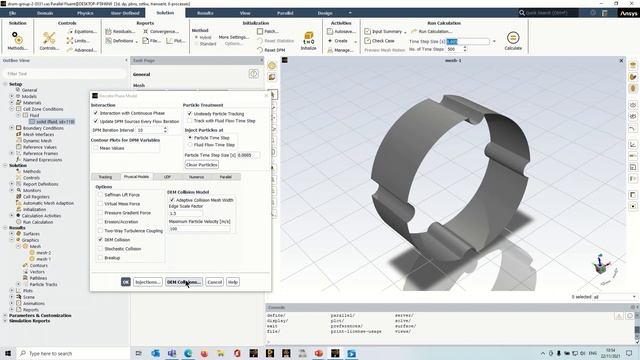Click Cancel in Discrete Phase dialog

coord(214,282)
